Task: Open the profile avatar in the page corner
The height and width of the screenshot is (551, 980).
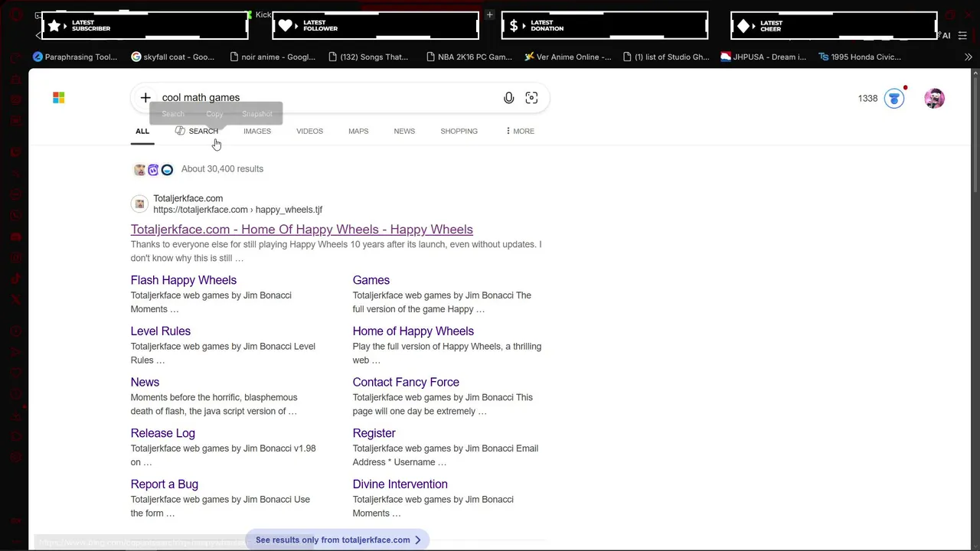Action: pyautogui.click(x=934, y=99)
